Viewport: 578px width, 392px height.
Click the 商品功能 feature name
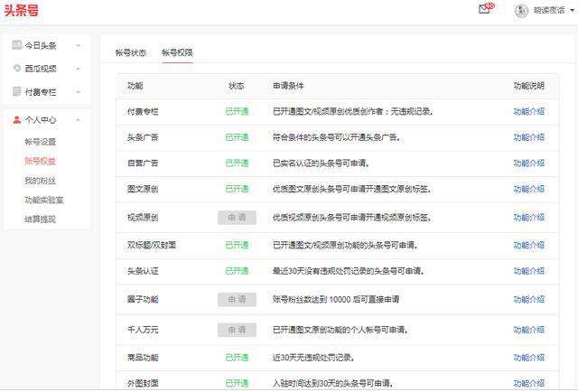pos(143,358)
